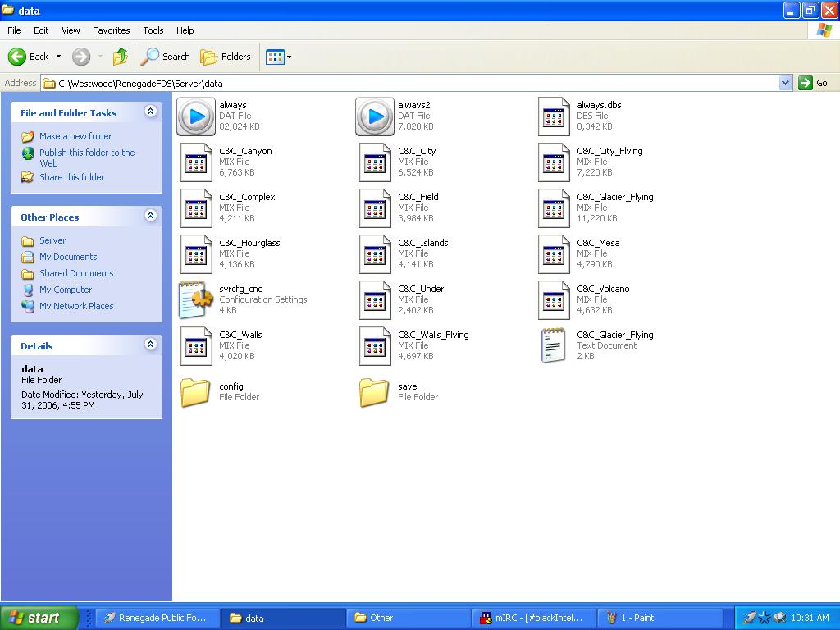Viewport: 840px width, 630px height.
Task: Select the svrcfg_cnc configuration settings icon
Action: [196, 300]
